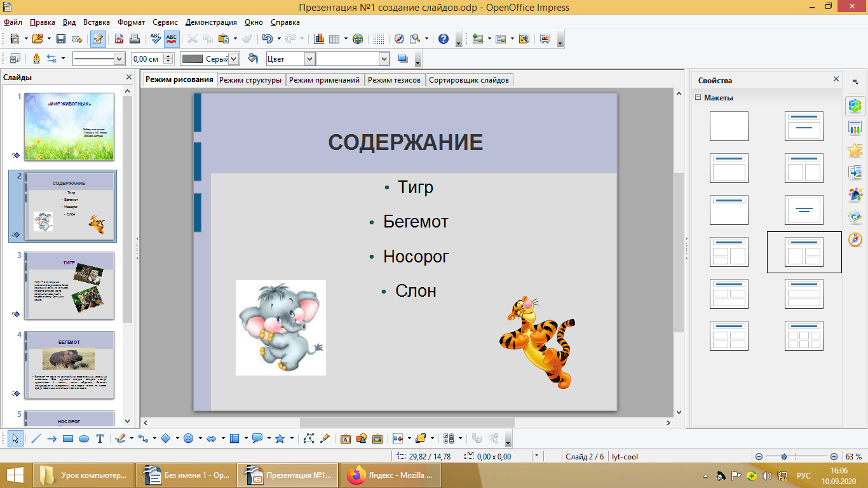Viewport: 868px width, 488px height.
Task: Select the Ellipse tool
Action: pyautogui.click(x=84, y=438)
